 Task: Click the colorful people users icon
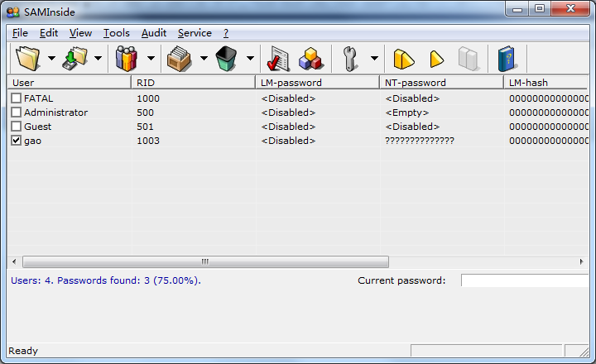[126, 58]
